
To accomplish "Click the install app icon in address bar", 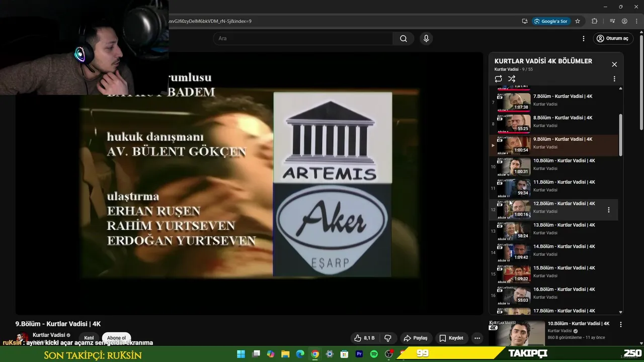I will point(525,21).
